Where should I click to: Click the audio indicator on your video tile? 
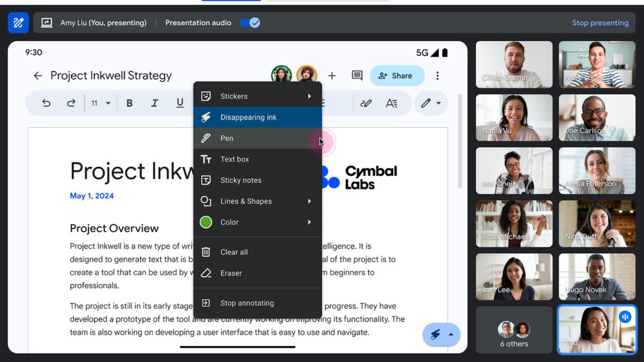point(625,317)
